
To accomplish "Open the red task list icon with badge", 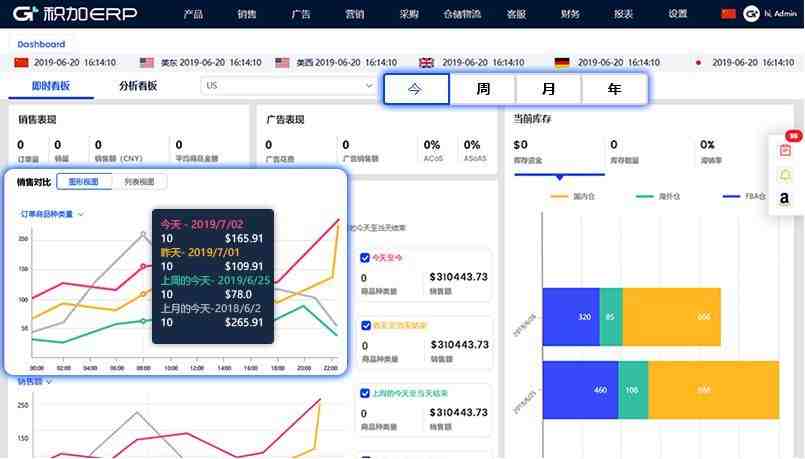I will tap(785, 150).
